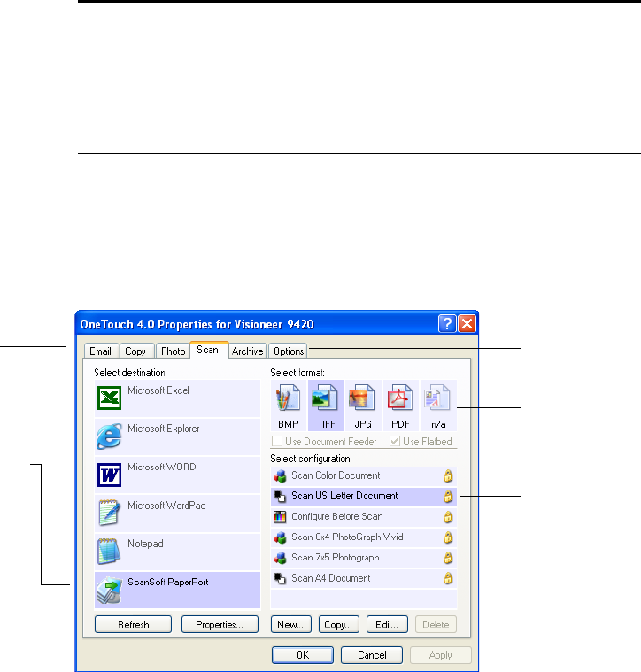Click the lock on Scan Color Document

[448, 475]
